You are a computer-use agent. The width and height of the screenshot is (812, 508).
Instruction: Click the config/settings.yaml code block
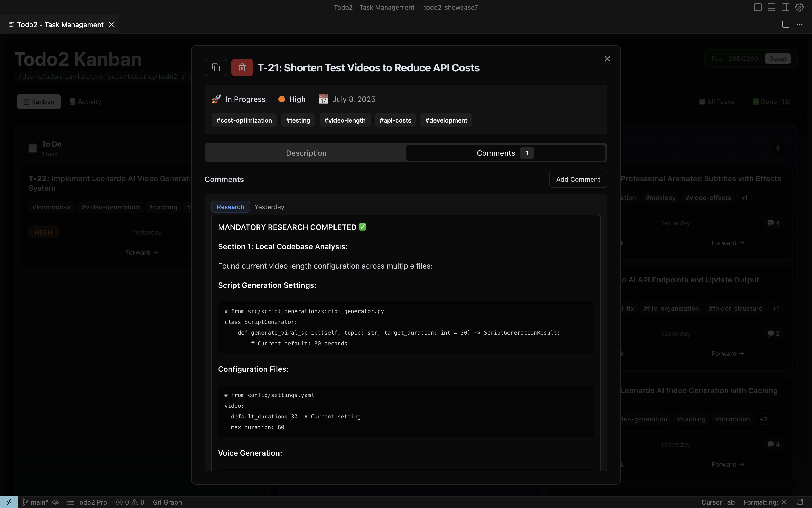coord(406,411)
